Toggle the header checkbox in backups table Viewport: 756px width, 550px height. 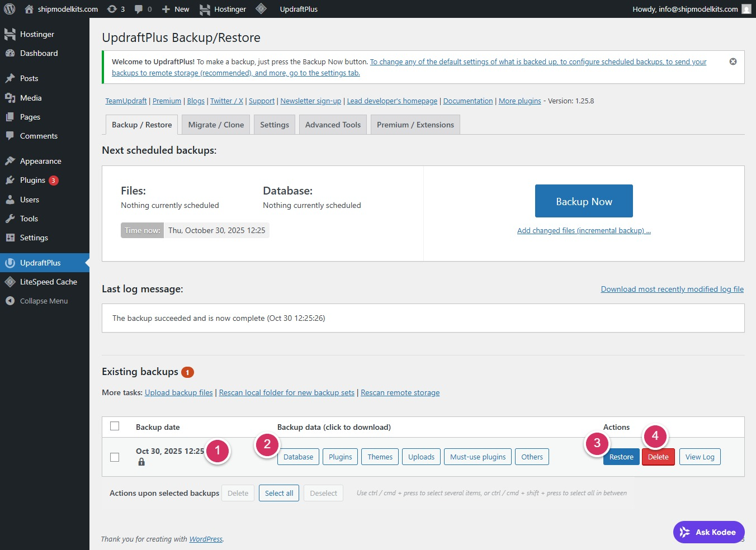point(115,426)
